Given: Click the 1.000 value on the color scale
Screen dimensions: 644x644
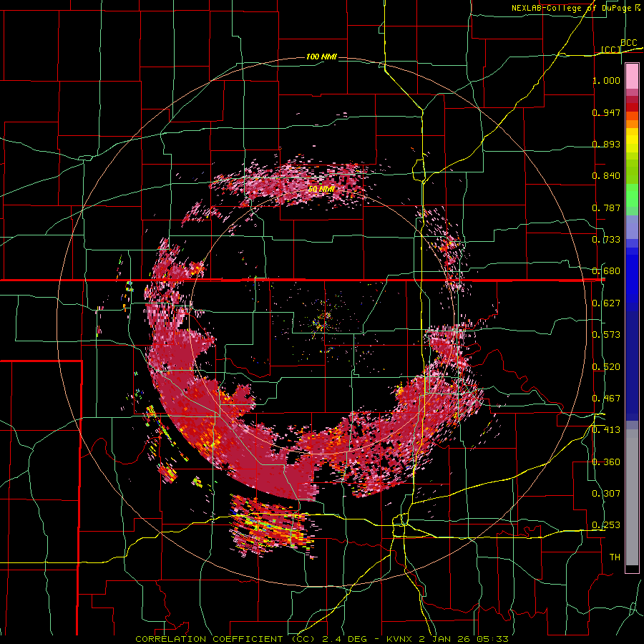Looking at the screenshot, I should (x=606, y=80).
